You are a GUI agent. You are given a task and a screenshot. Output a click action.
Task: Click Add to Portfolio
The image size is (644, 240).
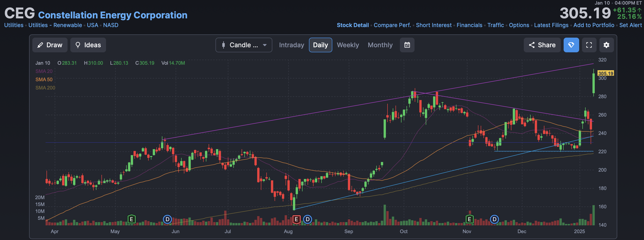point(593,25)
